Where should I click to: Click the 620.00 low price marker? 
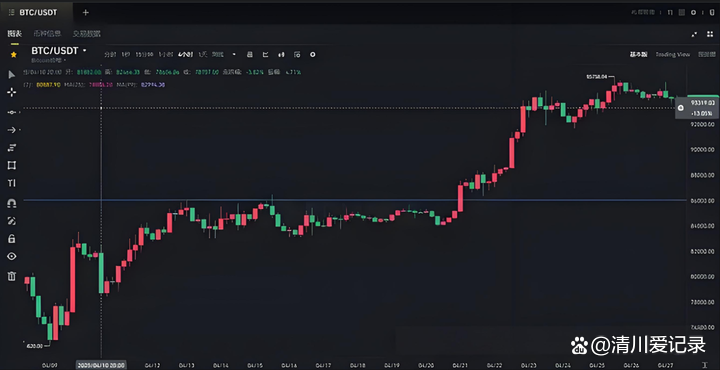click(34, 345)
